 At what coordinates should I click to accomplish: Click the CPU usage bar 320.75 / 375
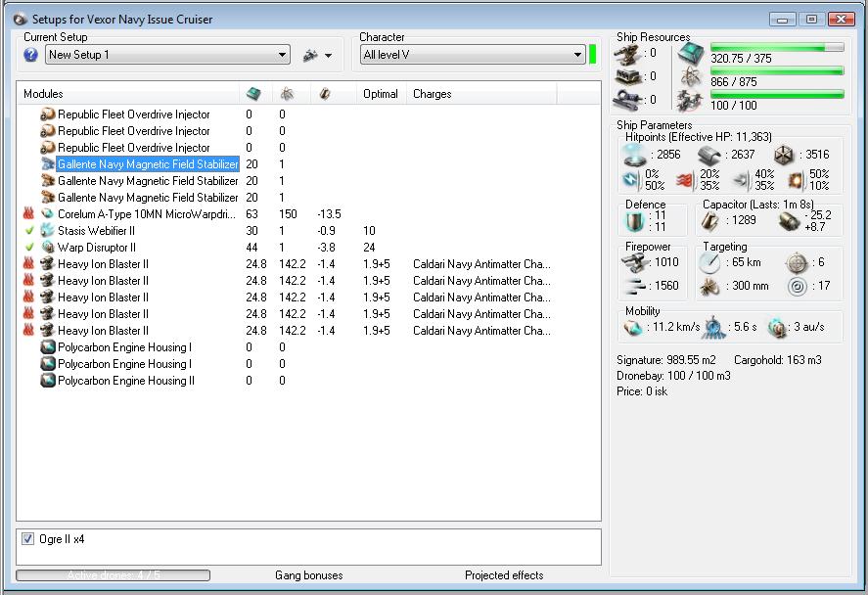[x=777, y=48]
